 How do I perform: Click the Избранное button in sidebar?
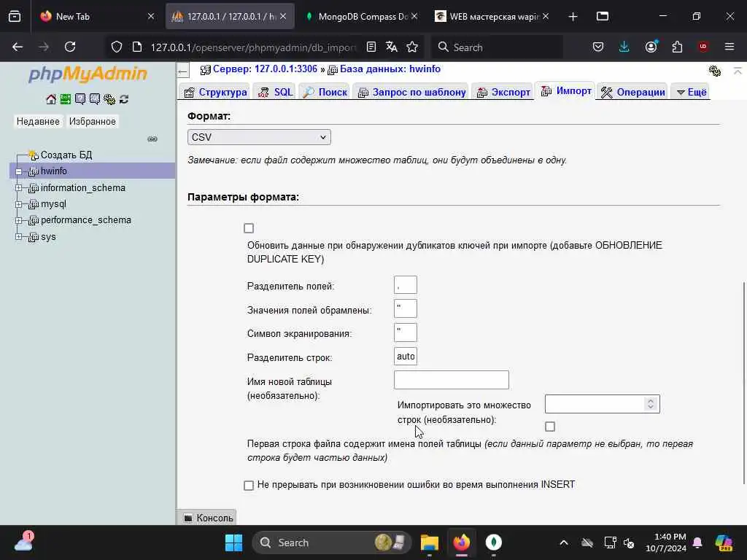93,122
